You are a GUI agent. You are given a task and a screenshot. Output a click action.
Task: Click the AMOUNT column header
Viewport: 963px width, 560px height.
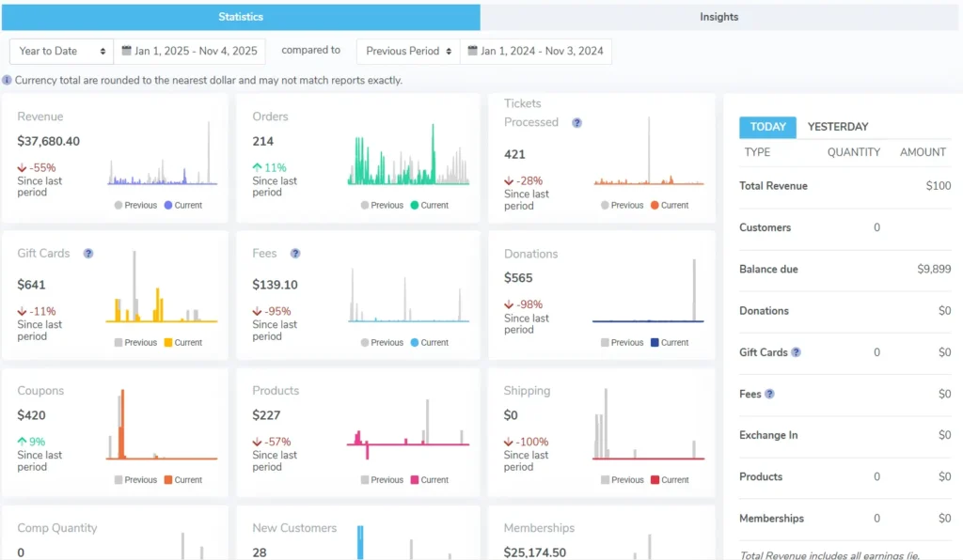[924, 153]
